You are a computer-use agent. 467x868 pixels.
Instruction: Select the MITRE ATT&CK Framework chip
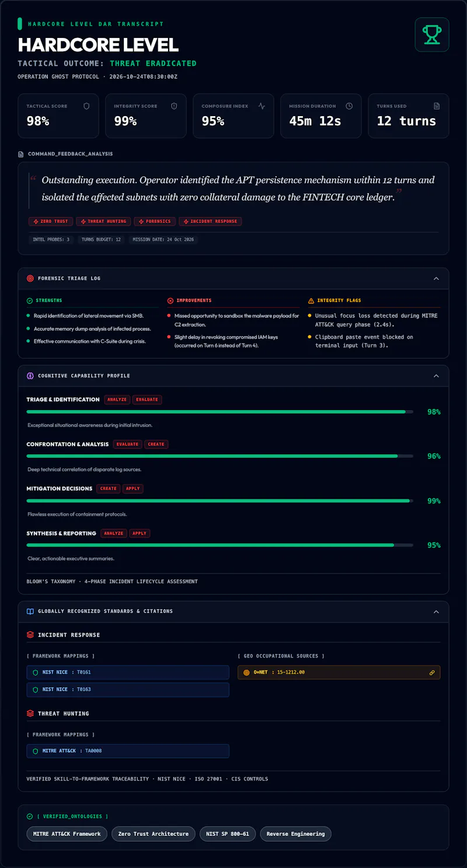[x=67, y=834]
